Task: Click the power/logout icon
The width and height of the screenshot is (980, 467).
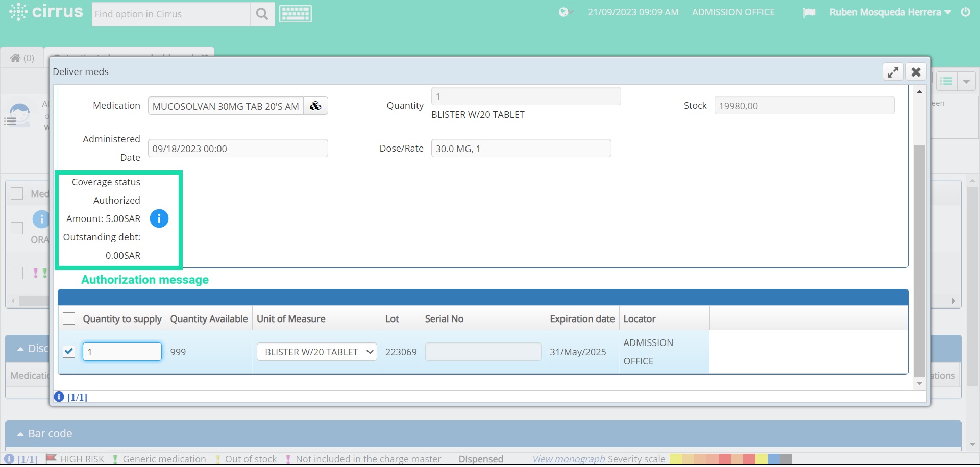Action: (x=966, y=12)
